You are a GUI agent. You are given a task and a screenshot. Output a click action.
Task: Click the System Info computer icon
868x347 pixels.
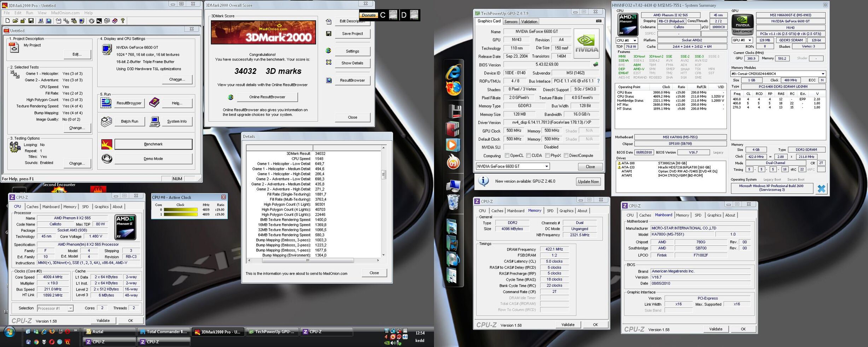click(x=155, y=121)
